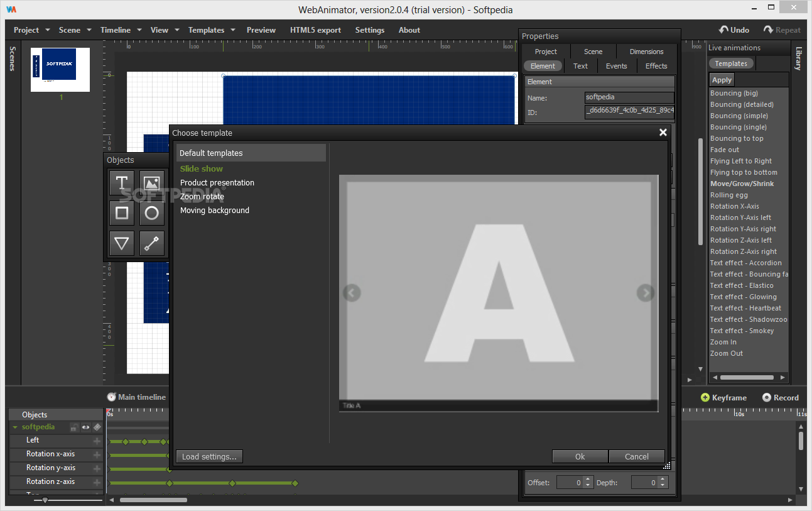Screen dimensions: 812x511
Task: Click Apply in Live animations panel
Action: pos(722,80)
